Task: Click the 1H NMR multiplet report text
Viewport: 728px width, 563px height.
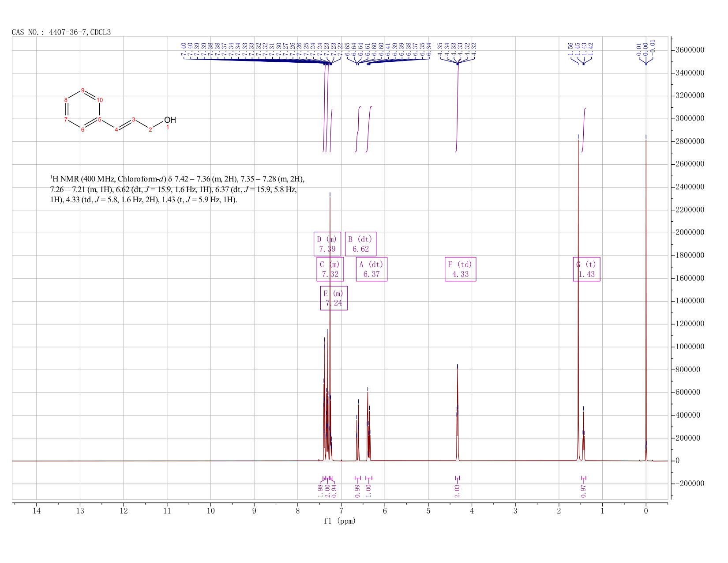Action: (177, 189)
